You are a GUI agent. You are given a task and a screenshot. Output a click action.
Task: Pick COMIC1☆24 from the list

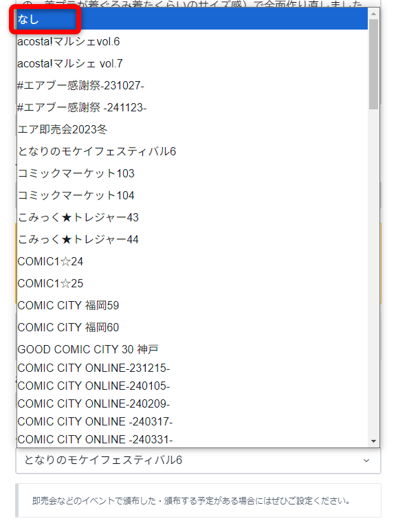[x=192, y=261]
